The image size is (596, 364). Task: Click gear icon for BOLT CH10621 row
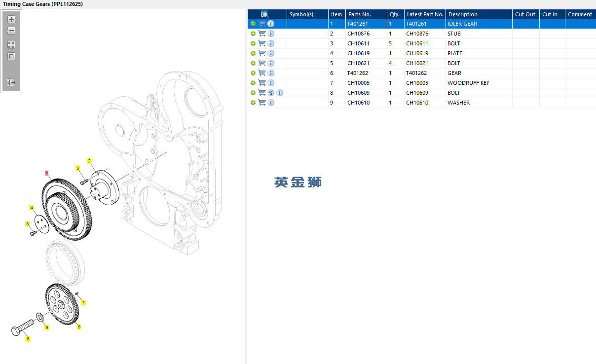click(x=253, y=63)
